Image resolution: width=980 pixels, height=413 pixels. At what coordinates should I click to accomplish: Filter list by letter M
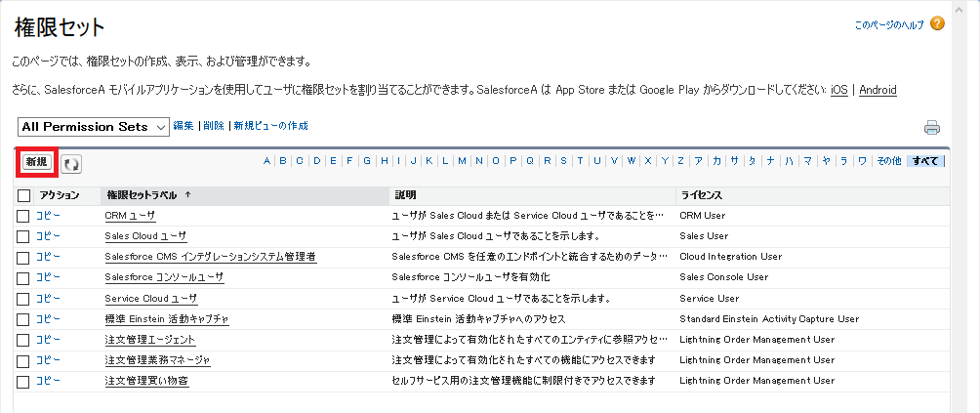point(462,160)
